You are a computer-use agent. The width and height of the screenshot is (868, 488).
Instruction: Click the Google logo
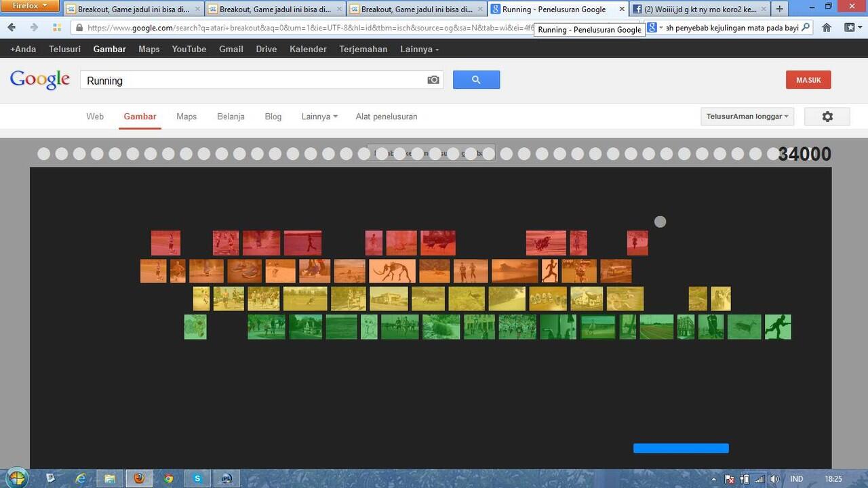(x=40, y=79)
